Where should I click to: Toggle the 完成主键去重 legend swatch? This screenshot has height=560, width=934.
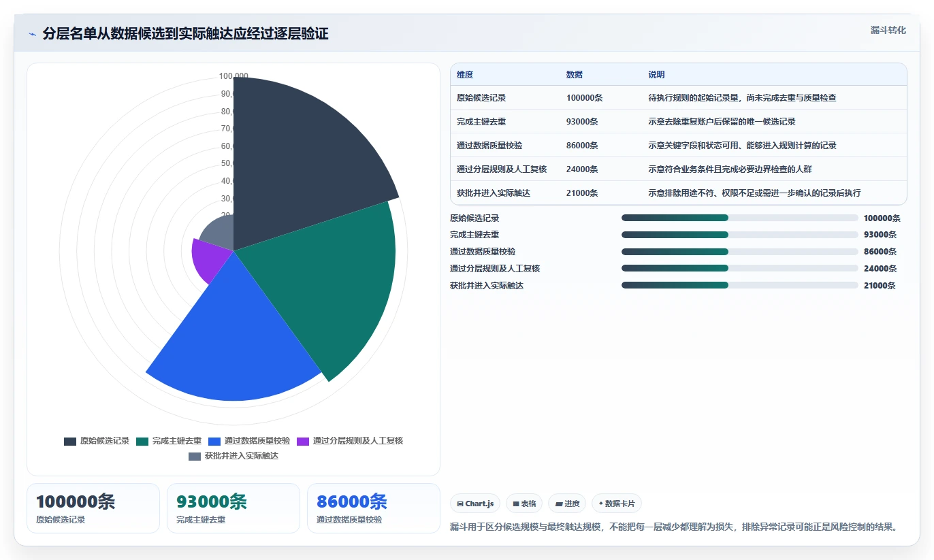pyautogui.click(x=142, y=441)
